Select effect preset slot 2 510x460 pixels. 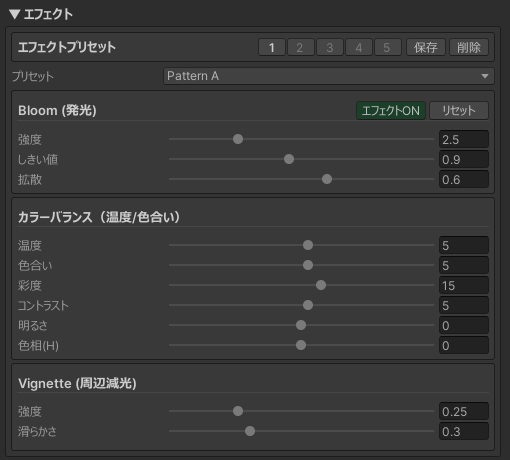coord(301,47)
